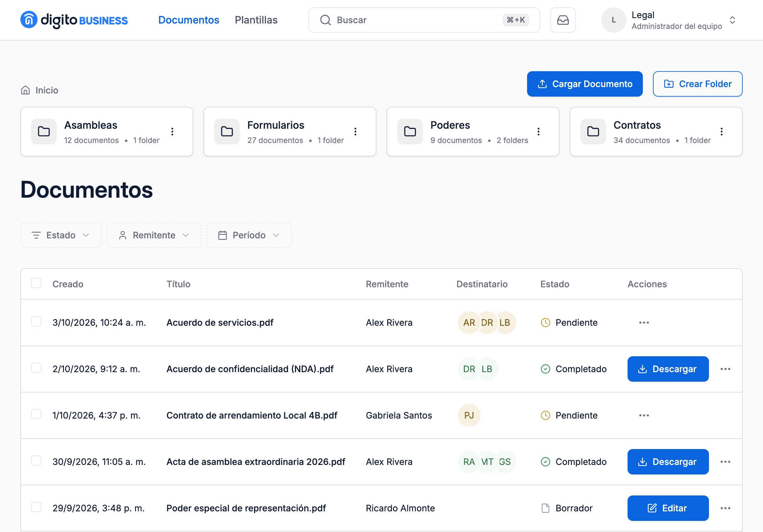Switch to the Documentos nav tab
763x532 pixels.
[189, 20]
